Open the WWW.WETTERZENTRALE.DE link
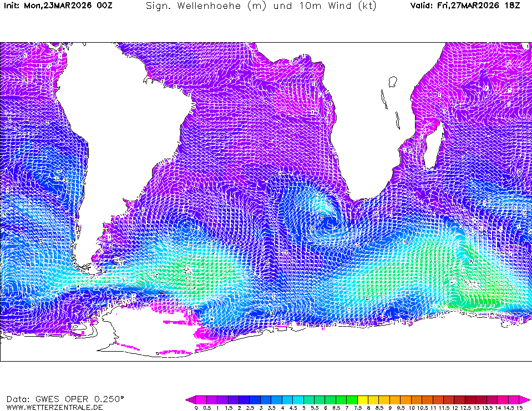The width and height of the screenshot is (532, 411). tap(54, 407)
